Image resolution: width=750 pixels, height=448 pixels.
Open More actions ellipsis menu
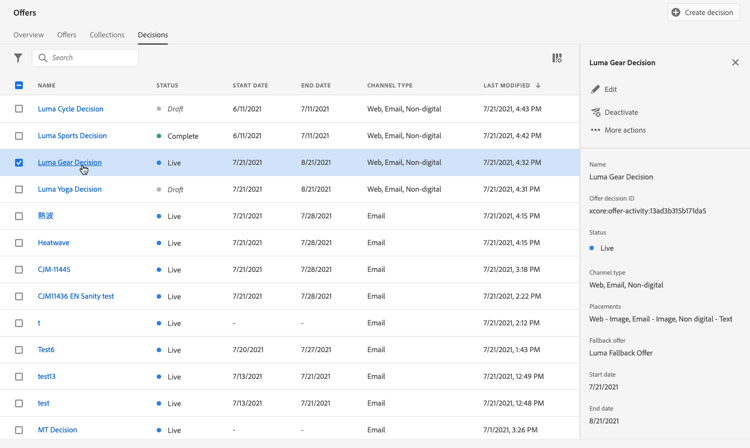(596, 130)
